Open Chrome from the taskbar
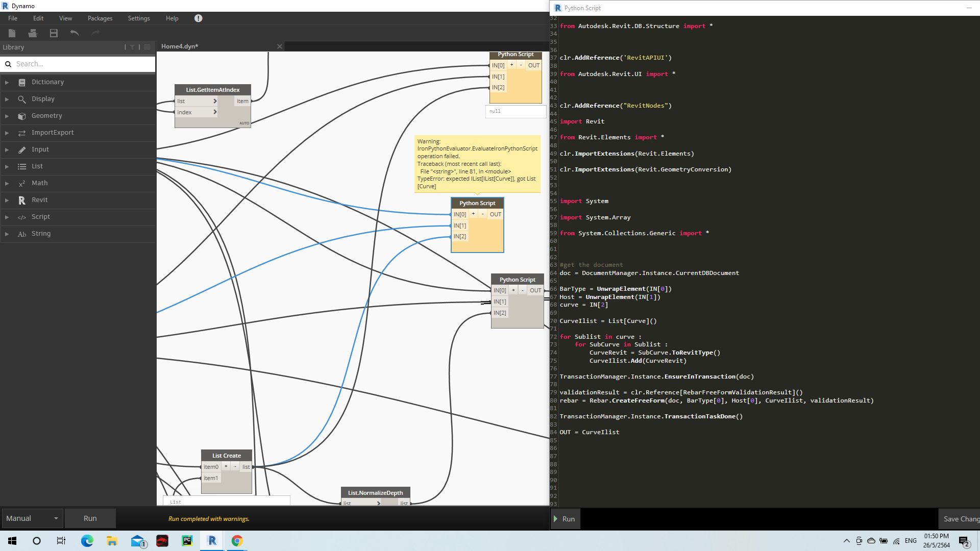 pos(237,541)
